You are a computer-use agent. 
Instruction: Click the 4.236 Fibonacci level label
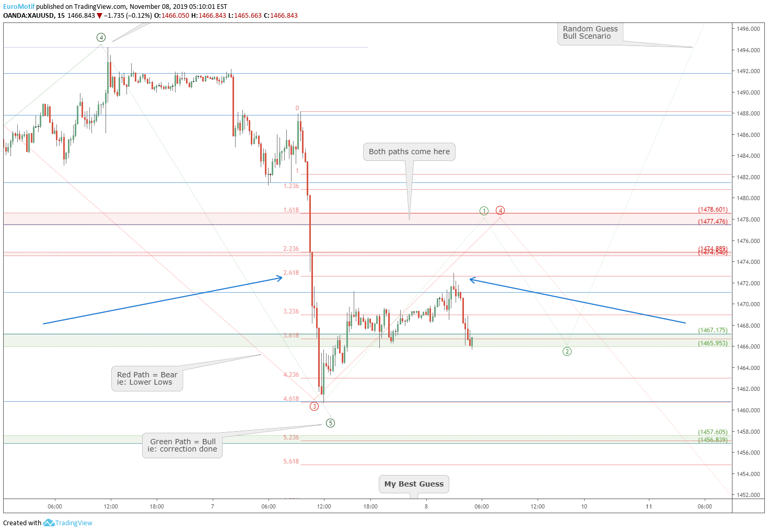291,375
